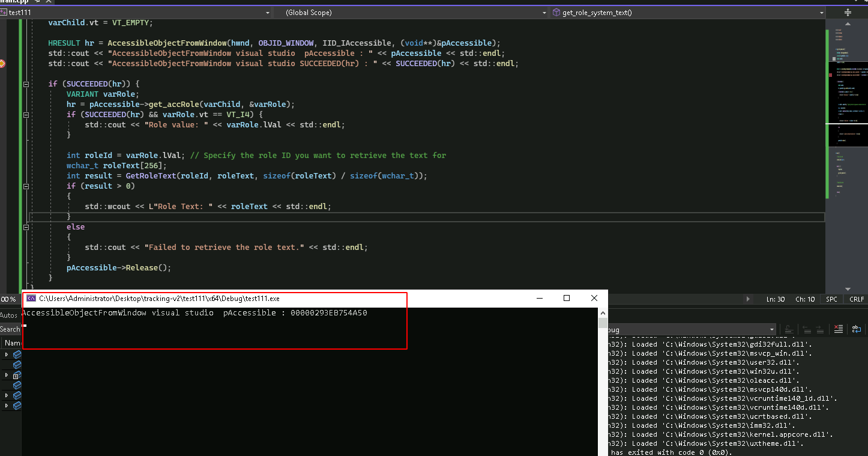Collapse the if (result > 0) block
The image size is (868, 456).
[26, 186]
